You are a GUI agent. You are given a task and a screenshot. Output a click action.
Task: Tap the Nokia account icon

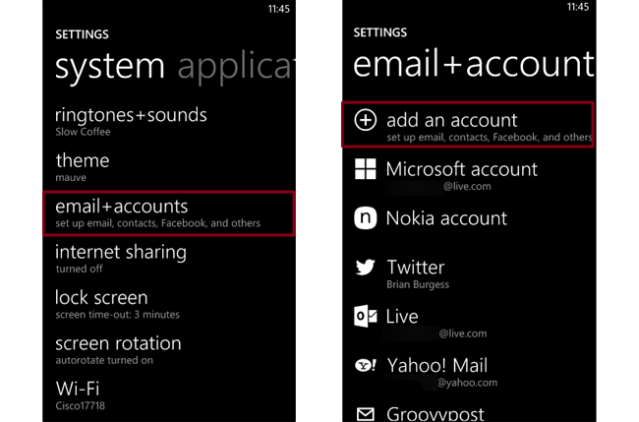pos(365,218)
